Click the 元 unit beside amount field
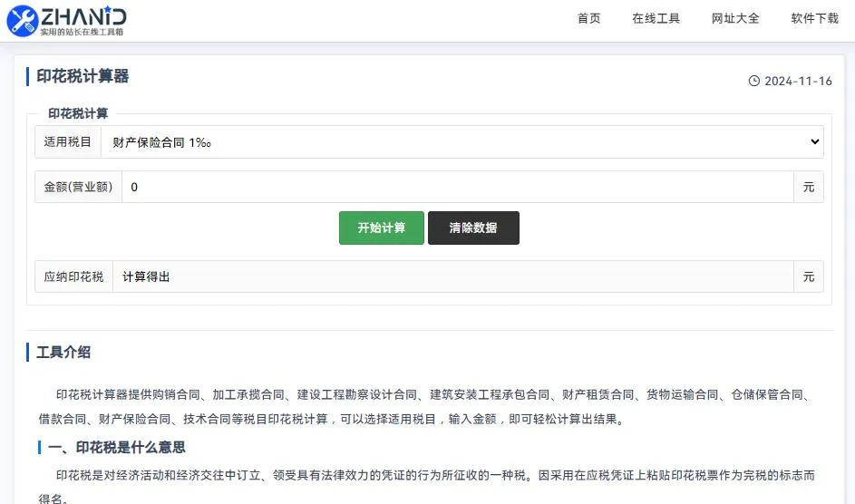Viewport: 855px width, 504px height. tap(809, 187)
